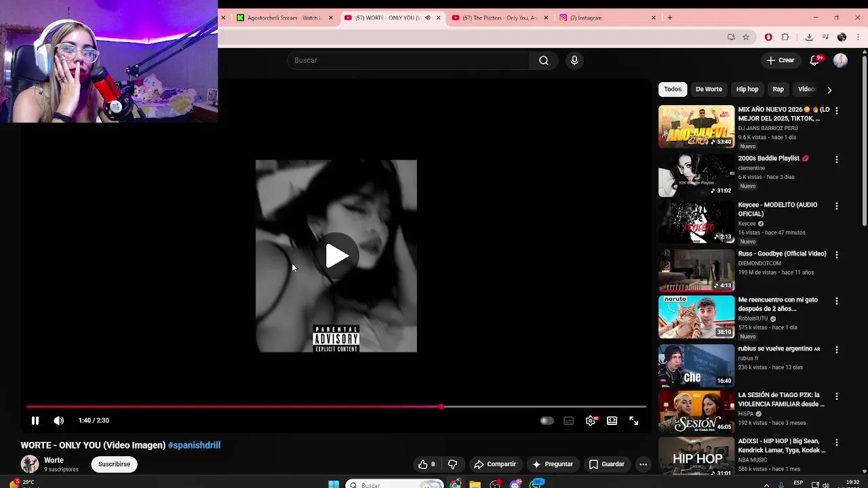Open options for Keycee - MODELITO video
868x488 pixels.
(836, 206)
